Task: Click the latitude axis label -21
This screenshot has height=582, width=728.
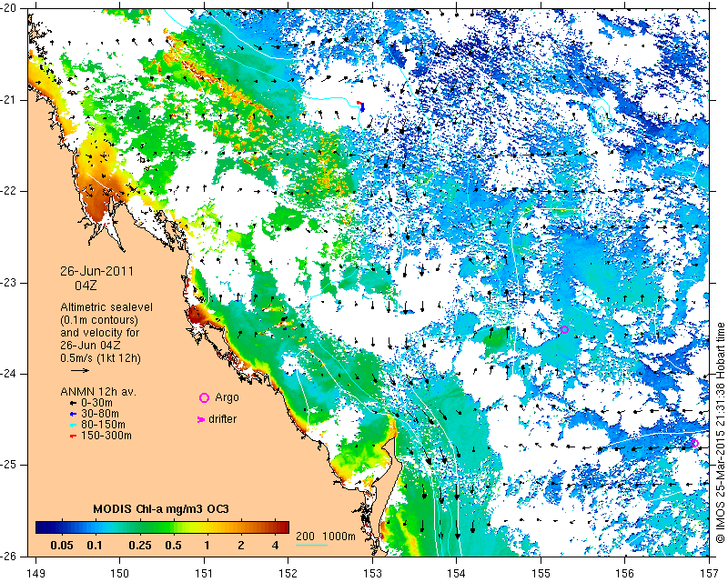Action: coord(10,100)
